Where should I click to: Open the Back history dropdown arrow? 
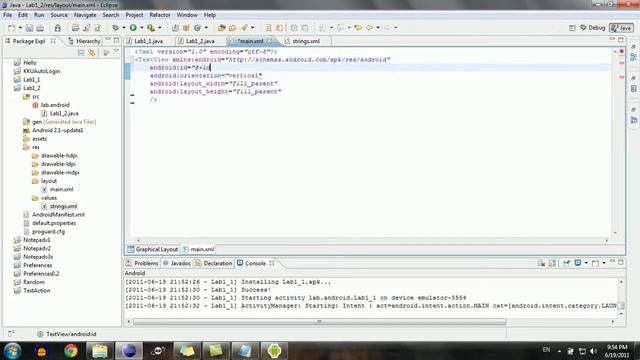378,28
